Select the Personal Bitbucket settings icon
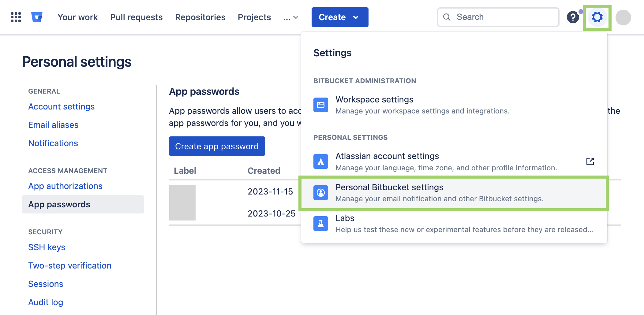This screenshot has height=315, width=644. click(x=320, y=192)
